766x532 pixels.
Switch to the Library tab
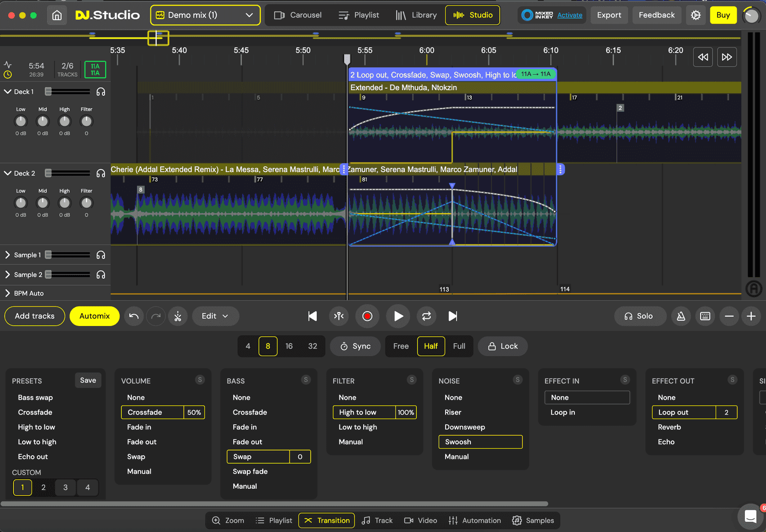416,15
